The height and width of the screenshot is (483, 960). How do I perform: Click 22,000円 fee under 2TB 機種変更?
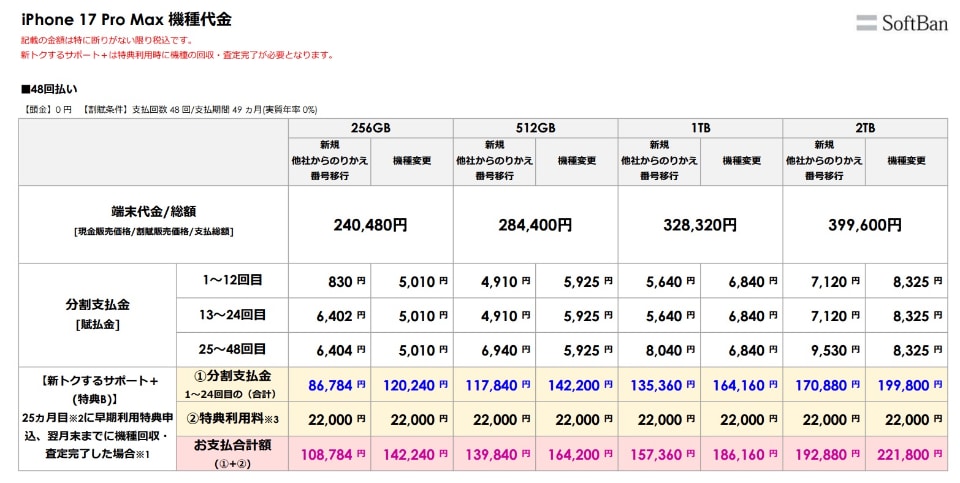point(907,419)
